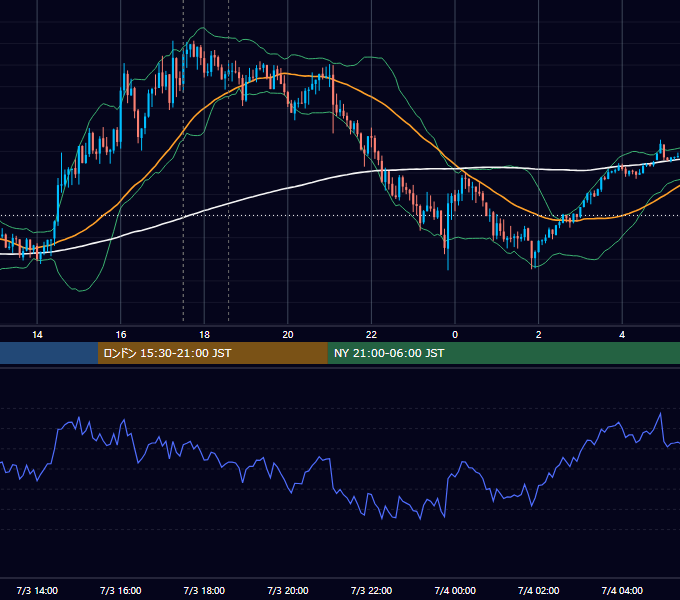This screenshot has height=600, width=680.
Task: Click the 7/3 14:00 label on lower axis
Action: (37, 590)
